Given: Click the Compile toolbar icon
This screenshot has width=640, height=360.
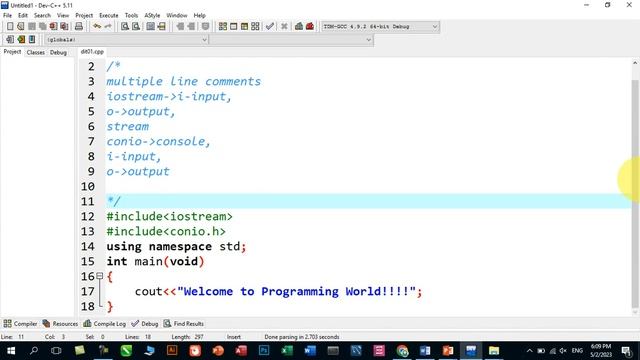Looking at the screenshot, I should point(222,27).
